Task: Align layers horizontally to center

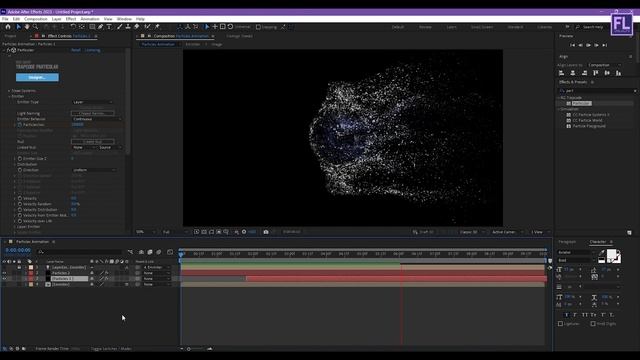Action: [x=573, y=73]
